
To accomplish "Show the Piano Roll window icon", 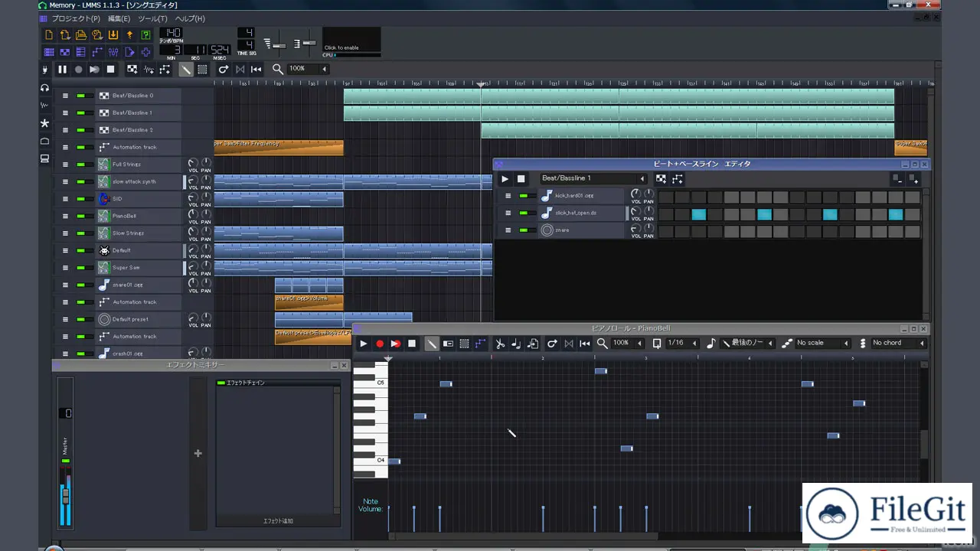I will (x=81, y=52).
